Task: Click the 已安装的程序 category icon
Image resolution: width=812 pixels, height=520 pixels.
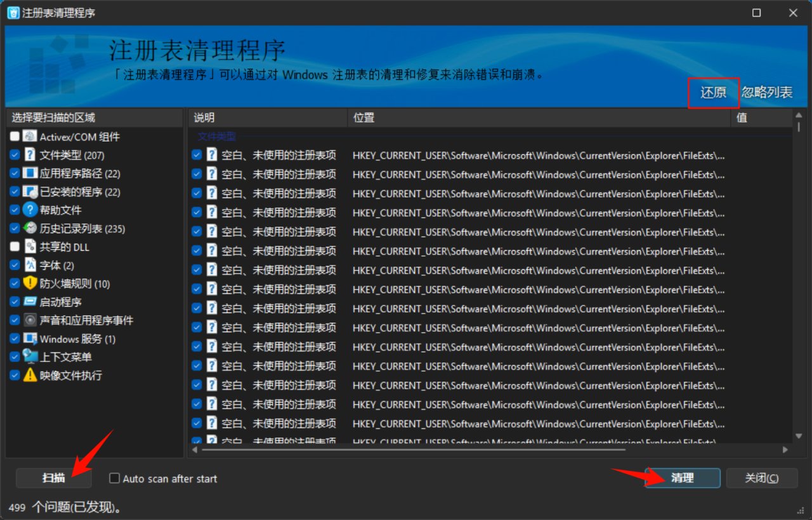Action: [x=30, y=192]
